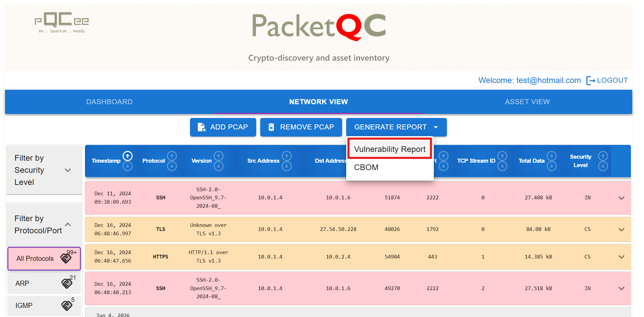
Task: Choose Vulnerability Report from the menu
Action: click(390, 149)
